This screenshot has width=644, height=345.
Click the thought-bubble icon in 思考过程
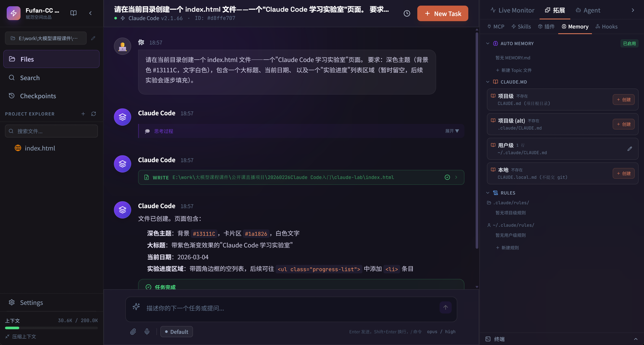point(147,131)
